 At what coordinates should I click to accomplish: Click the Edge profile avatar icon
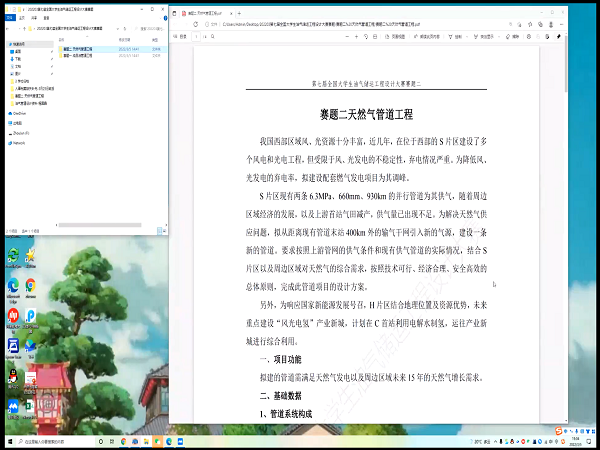pos(551,24)
